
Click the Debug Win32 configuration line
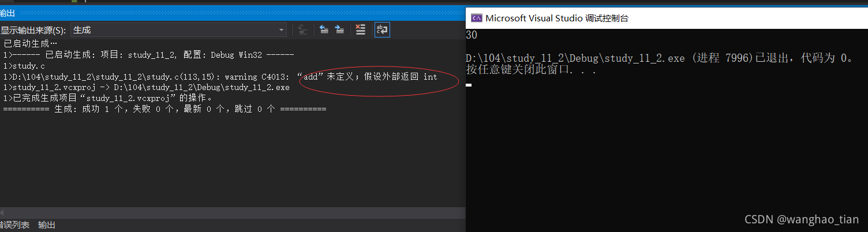(149, 55)
